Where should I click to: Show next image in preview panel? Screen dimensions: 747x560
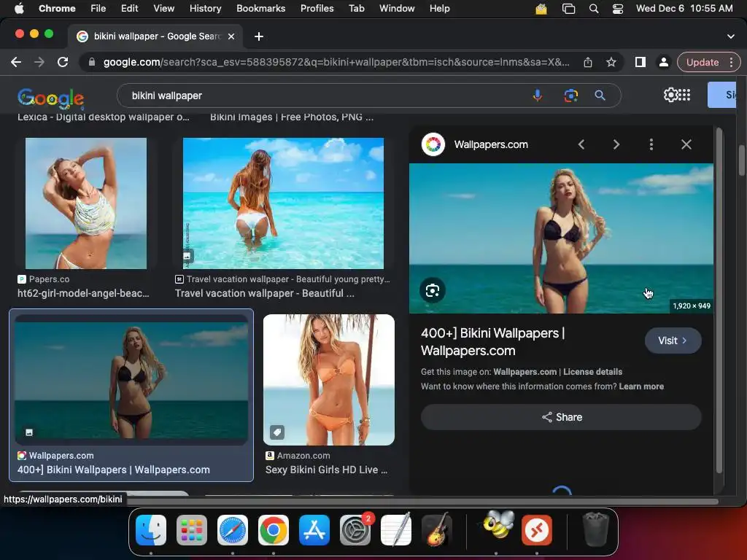(616, 144)
